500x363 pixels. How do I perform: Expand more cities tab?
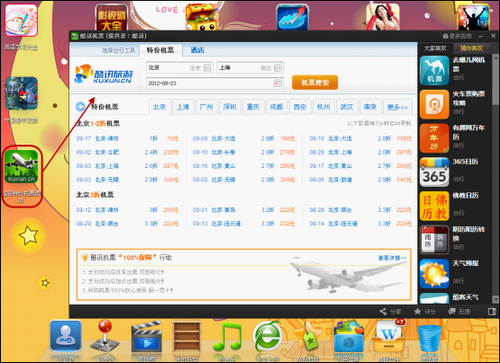coord(397,107)
